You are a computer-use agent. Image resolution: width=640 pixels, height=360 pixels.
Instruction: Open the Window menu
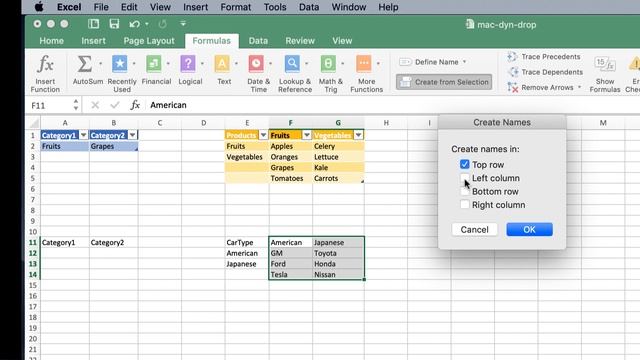click(x=349, y=7)
